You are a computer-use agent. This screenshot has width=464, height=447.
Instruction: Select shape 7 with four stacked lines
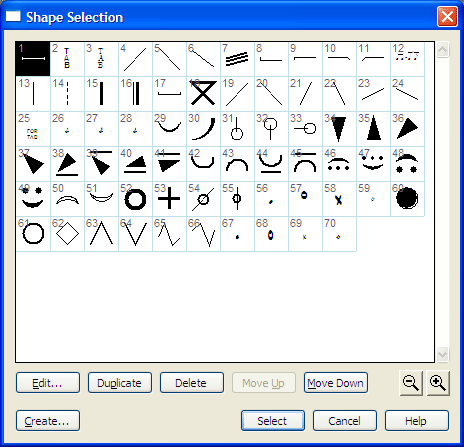[x=237, y=59]
